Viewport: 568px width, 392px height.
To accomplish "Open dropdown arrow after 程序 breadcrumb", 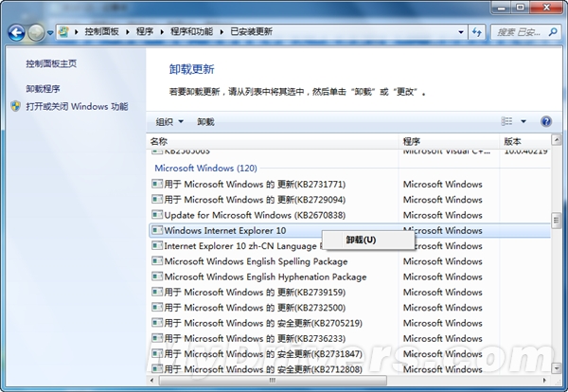I will coord(162,32).
